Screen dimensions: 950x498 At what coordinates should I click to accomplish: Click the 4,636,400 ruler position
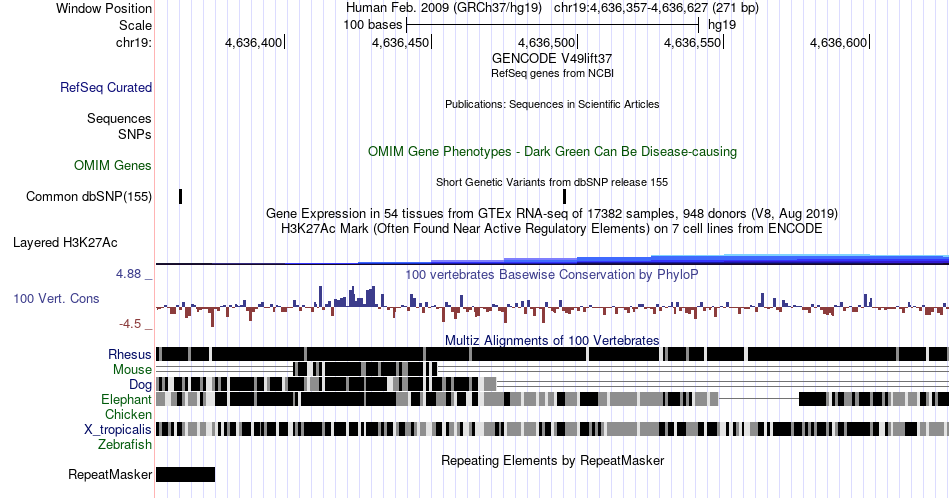pos(254,42)
